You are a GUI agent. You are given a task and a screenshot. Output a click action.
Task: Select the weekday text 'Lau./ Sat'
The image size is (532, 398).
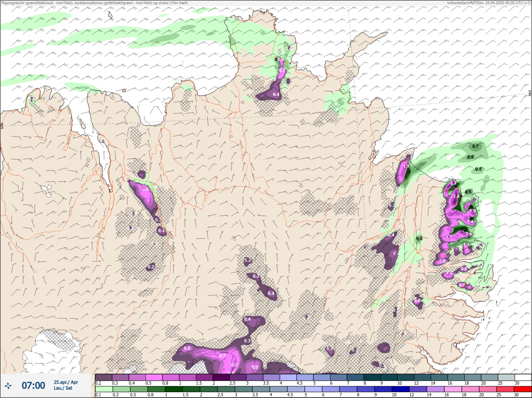(x=63, y=388)
